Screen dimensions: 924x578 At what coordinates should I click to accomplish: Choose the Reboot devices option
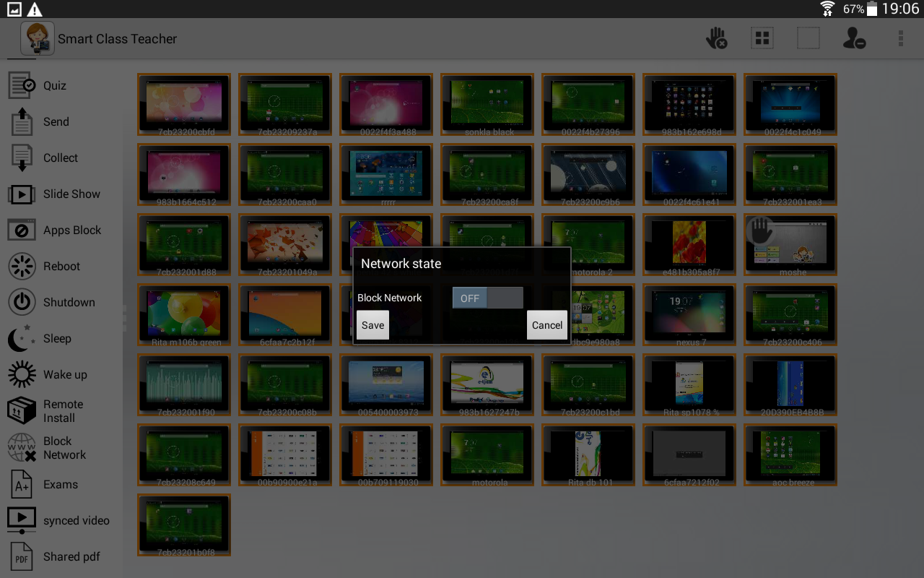61,266
